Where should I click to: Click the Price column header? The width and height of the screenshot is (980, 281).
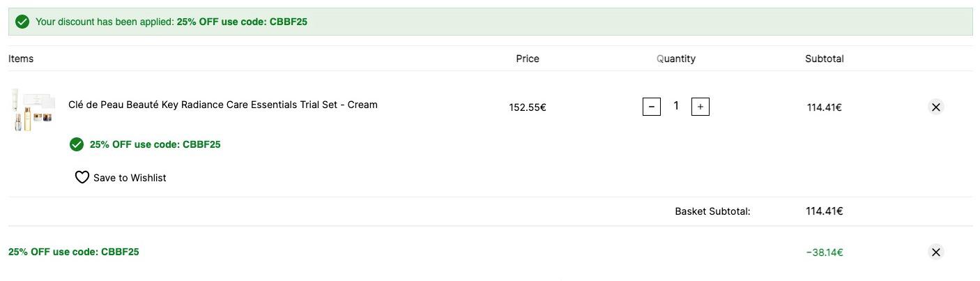point(528,59)
